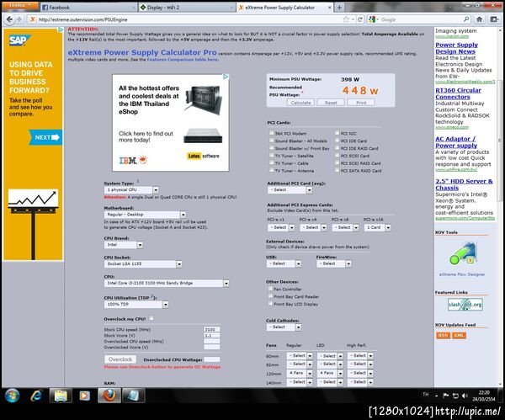Click the Overclock button

[120, 359]
